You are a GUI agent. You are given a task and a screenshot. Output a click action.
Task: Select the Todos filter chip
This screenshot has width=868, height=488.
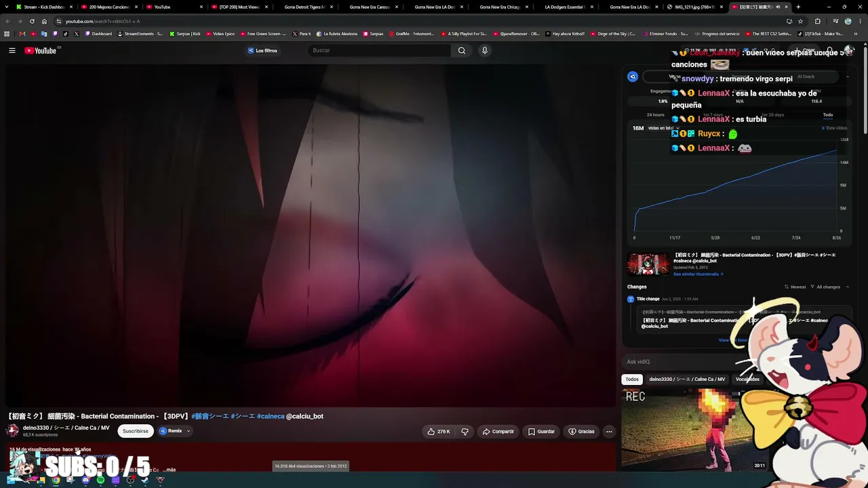[x=632, y=380]
